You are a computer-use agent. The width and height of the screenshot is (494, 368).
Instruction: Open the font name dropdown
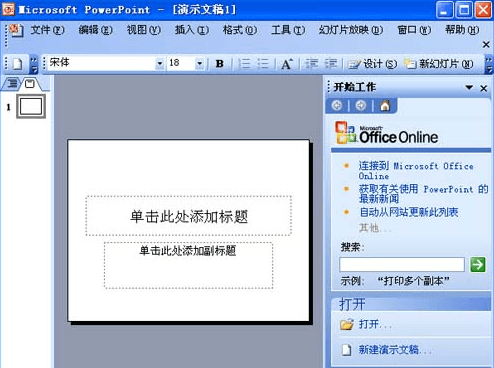point(160,63)
